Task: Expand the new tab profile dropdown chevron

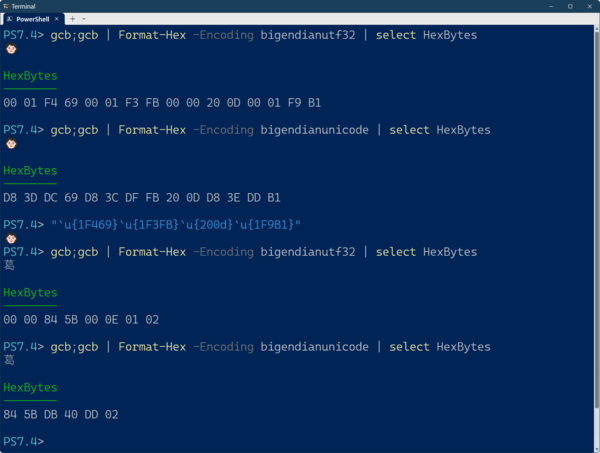Action: click(83, 19)
